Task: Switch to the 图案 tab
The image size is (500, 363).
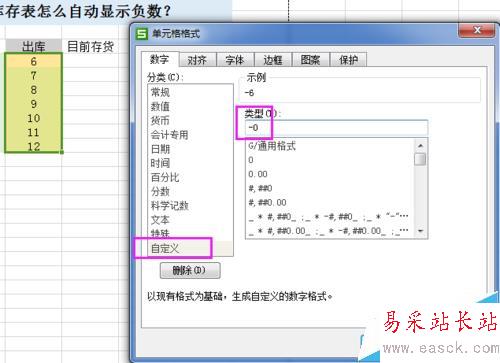Action: tap(311, 60)
